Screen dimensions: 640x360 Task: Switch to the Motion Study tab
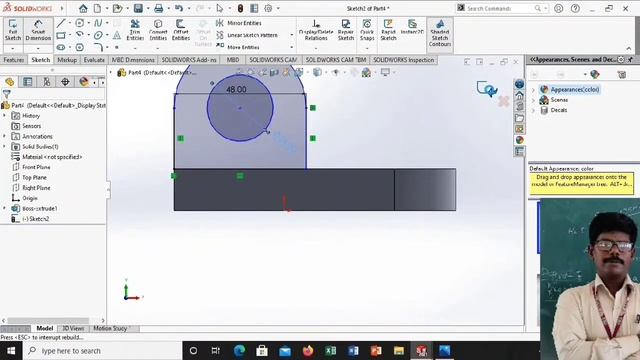110,329
